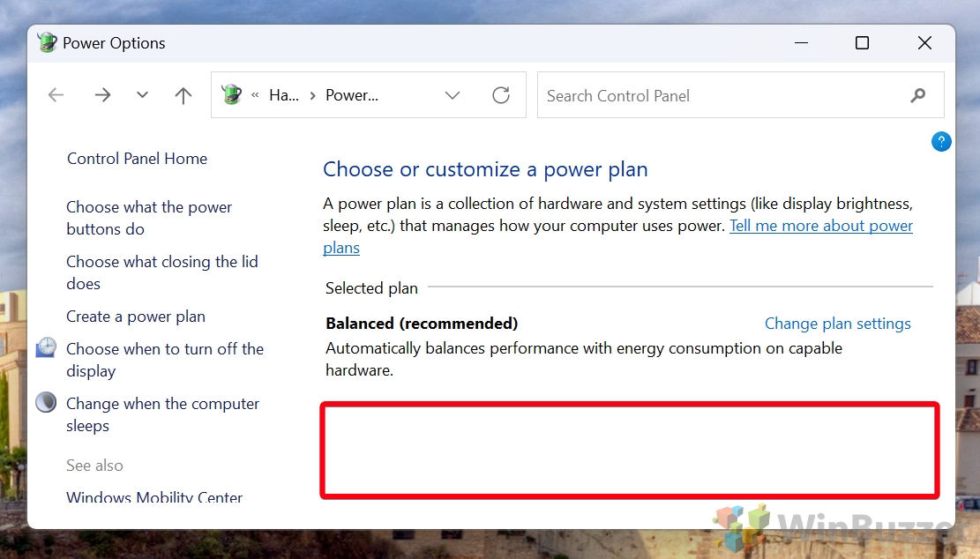Open Help via the question mark icon
The width and height of the screenshot is (980, 559).
tap(941, 141)
